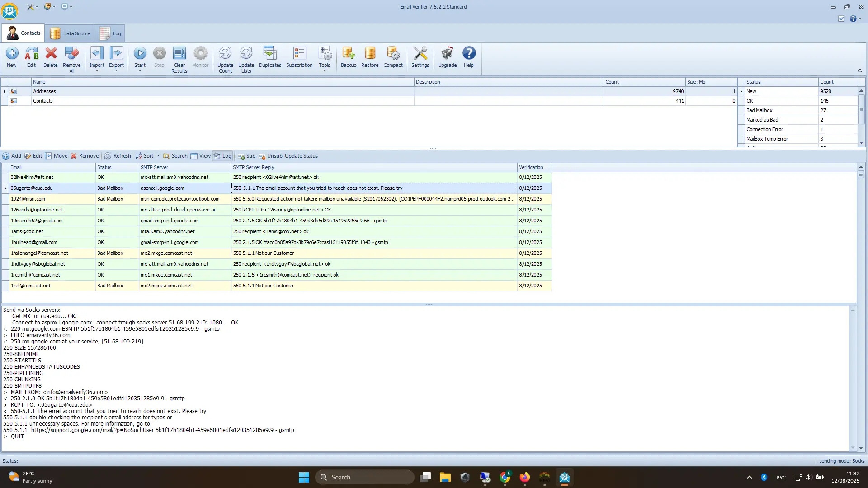The width and height of the screenshot is (868, 488).
Task: Click the Stop verification icon
Action: click(159, 57)
